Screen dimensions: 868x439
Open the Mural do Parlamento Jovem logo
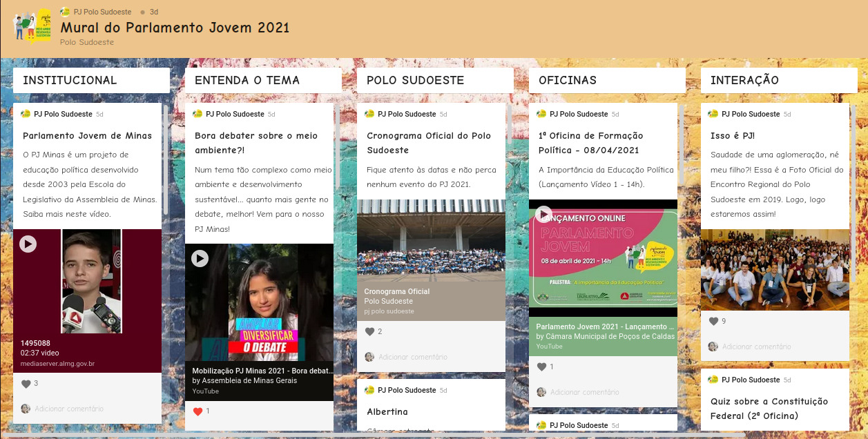pyautogui.click(x=32, y=27)
